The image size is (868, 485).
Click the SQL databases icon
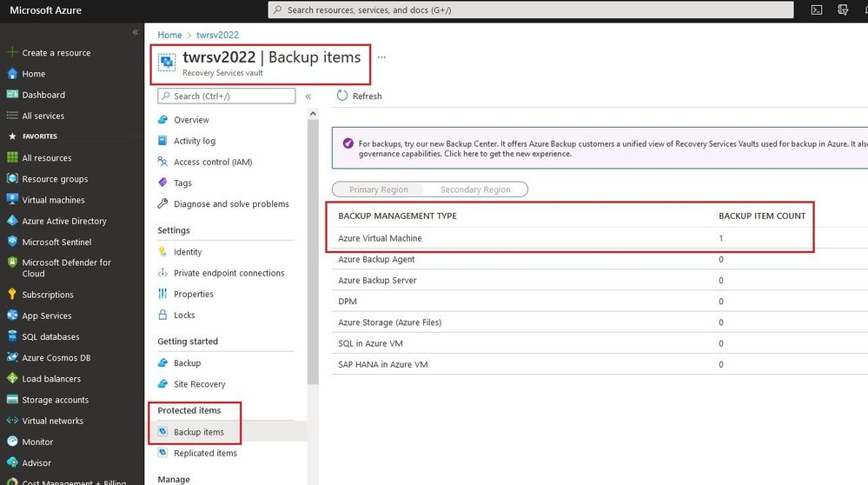(12, 336)
